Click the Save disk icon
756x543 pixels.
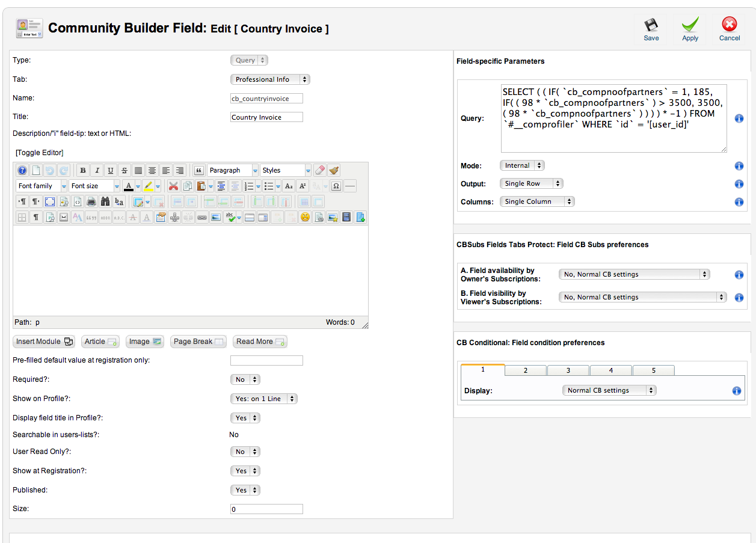(x=651, y=25)
